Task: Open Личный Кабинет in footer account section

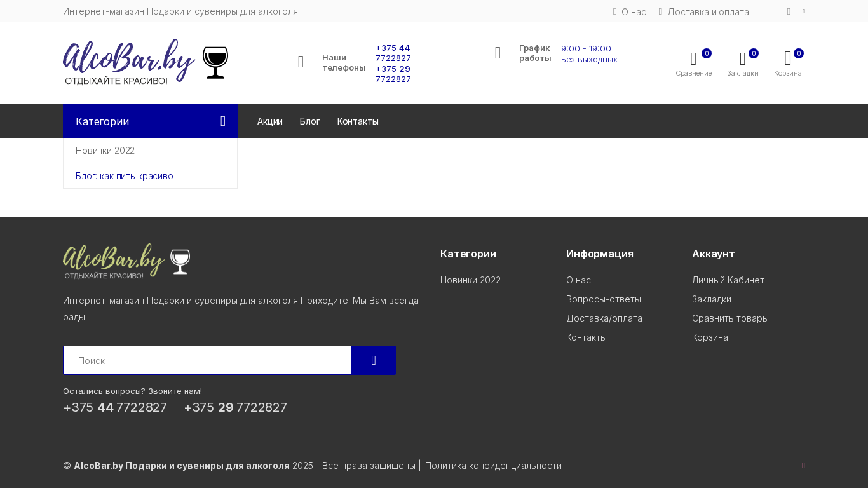Action: (x=728, y=280)
